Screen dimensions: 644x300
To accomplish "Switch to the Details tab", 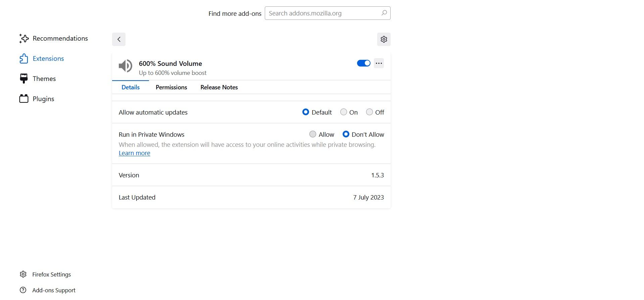I will [131, 87].
